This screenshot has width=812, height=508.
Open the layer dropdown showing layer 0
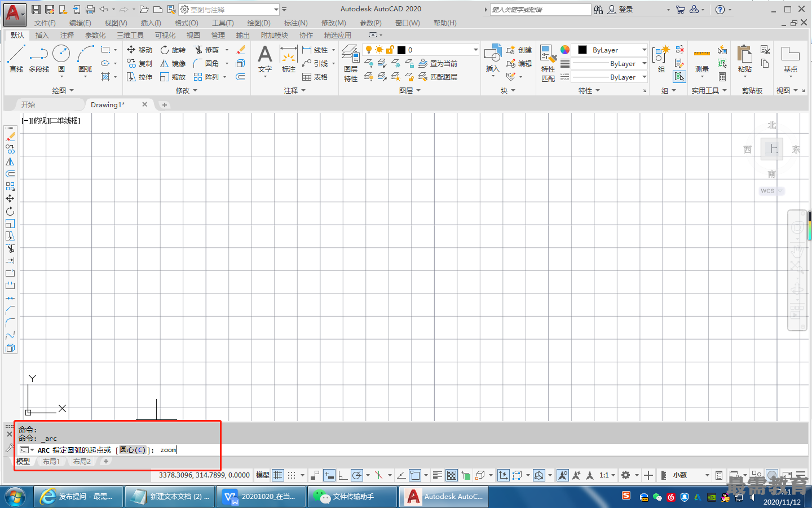[x=421, y=50]
